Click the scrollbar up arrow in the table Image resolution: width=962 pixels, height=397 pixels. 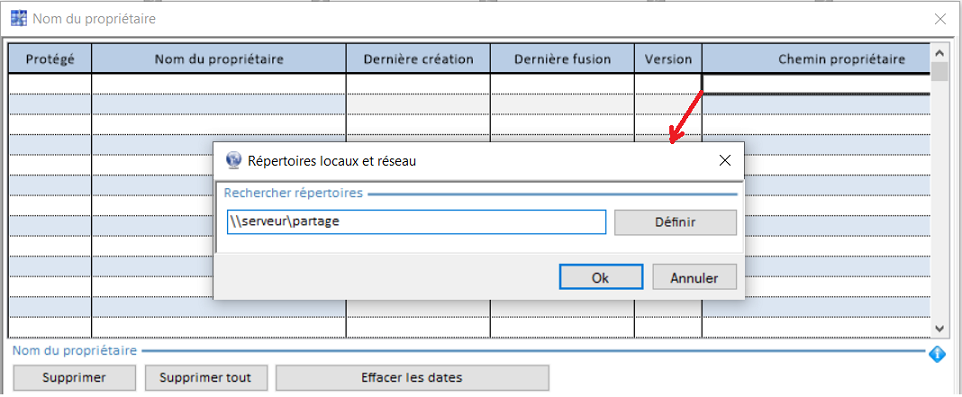coord(939,52)
